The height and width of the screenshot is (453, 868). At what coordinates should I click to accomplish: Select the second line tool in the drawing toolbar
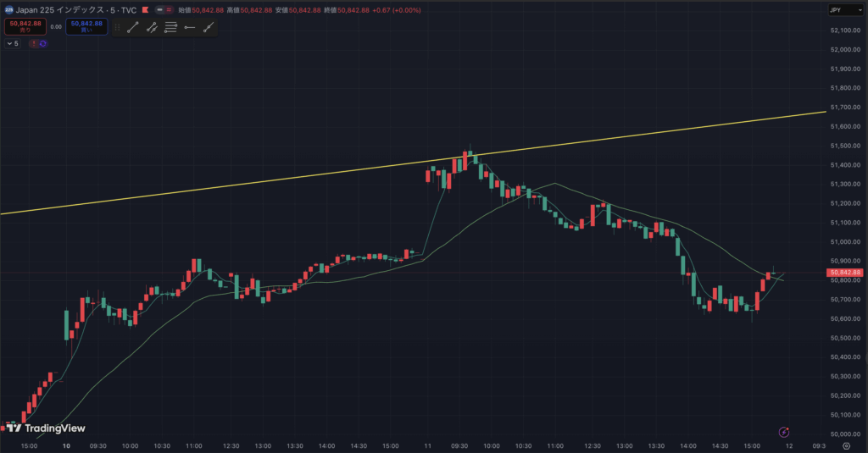click(x=152, y=27)
